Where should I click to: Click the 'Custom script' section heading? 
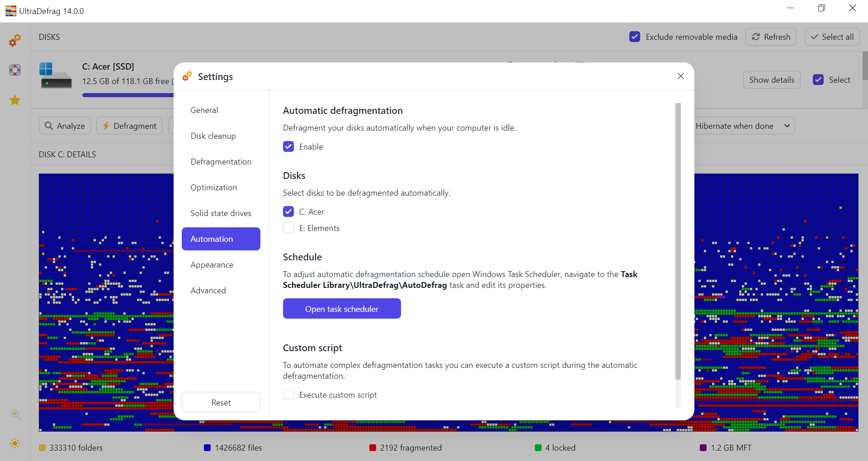click(312, 348)
